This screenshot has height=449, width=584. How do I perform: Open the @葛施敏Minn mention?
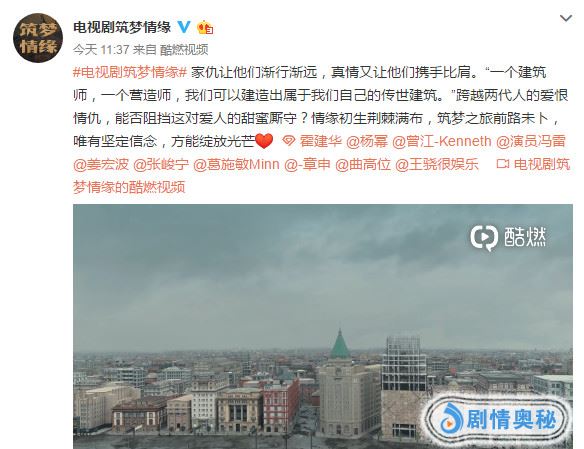pyautogui.click(x=237, y=164)
